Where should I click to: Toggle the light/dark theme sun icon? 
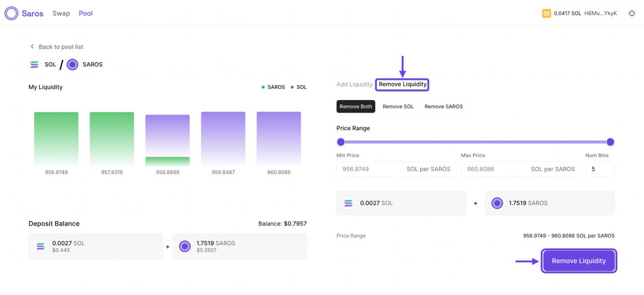[x=632, y=14]
